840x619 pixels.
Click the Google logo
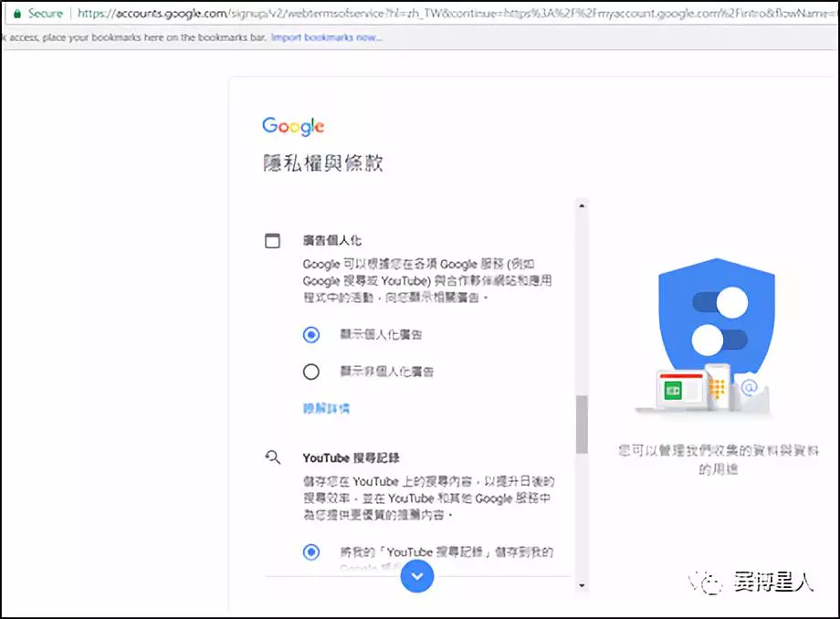[x=293, y=126]
